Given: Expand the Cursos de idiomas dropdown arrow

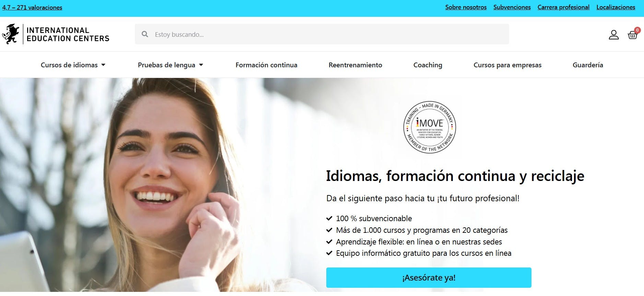Looking at the screenshot, I should [103, 65].
